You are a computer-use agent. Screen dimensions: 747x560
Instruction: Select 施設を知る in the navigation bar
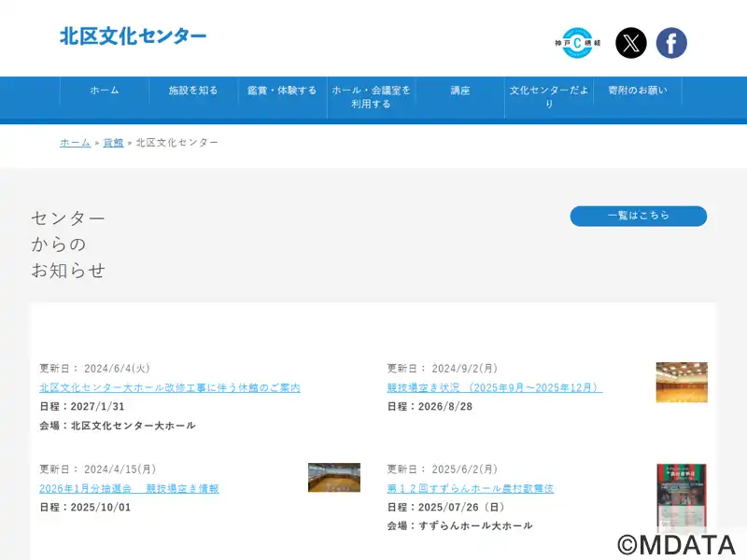193,91
